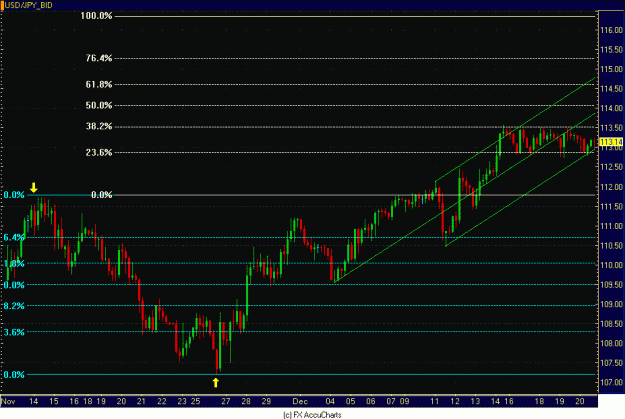Click date 04 on the time axis

[x=330, y=401]
